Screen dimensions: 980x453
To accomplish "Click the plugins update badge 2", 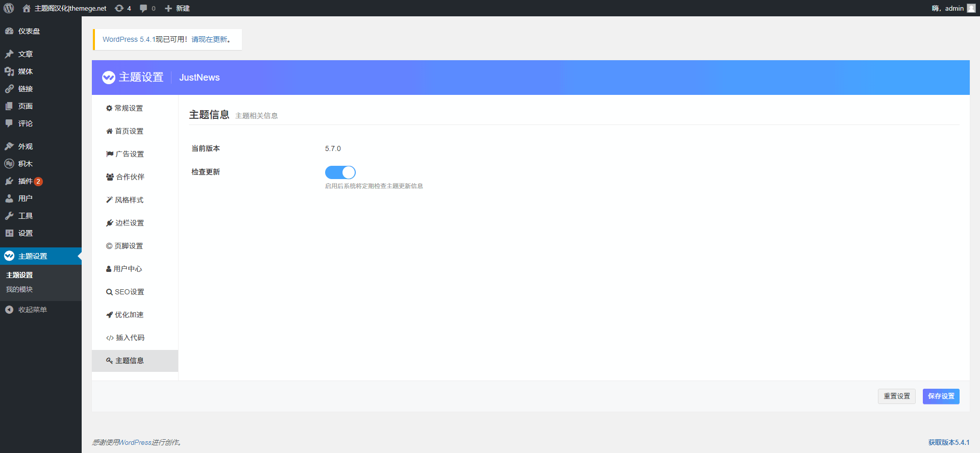I will click(x=38, y=182).
